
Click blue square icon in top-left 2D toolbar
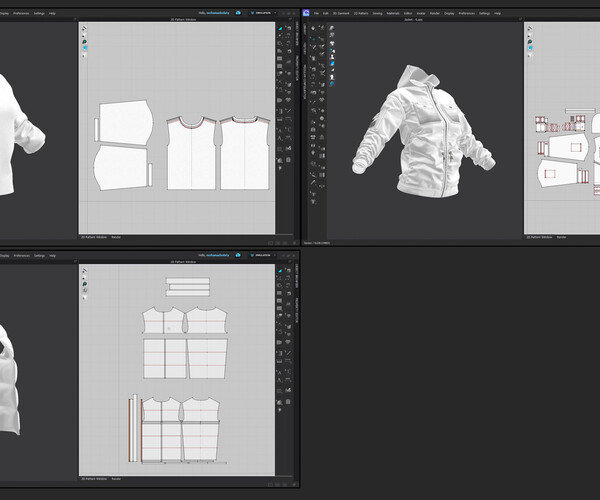point(85,48)
